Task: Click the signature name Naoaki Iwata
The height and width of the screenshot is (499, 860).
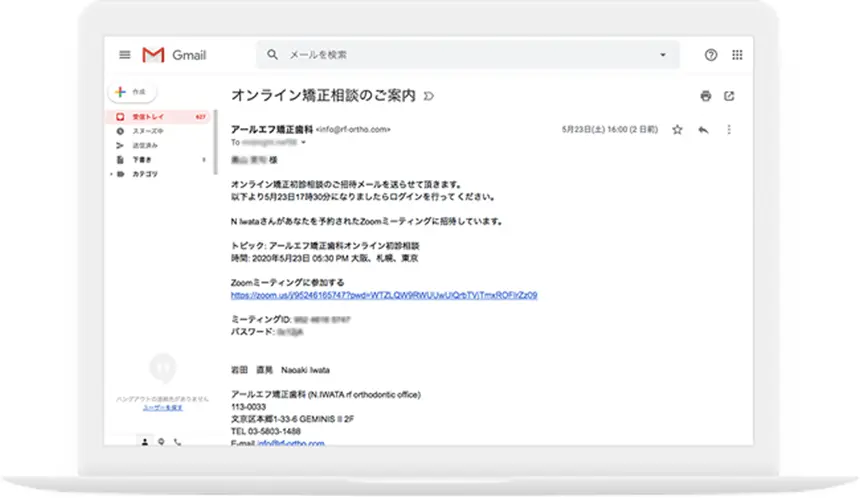Action: 305,370
